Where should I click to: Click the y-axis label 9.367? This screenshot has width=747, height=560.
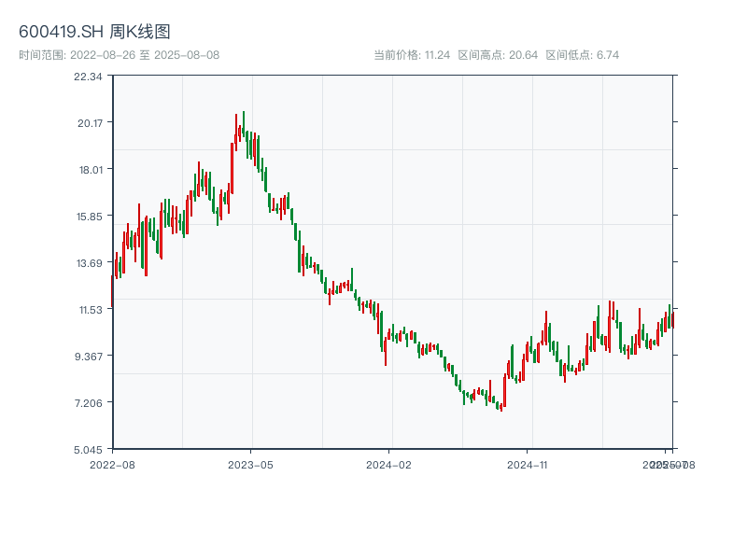pyautogui.click(x=89, y=357)
